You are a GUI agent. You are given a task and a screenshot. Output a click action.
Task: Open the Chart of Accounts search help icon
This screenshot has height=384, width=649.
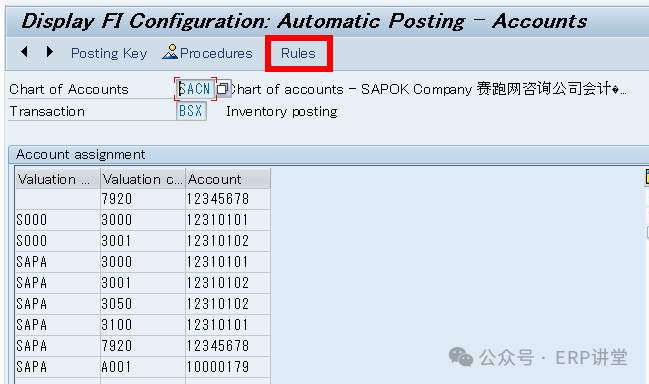(223, 89)
